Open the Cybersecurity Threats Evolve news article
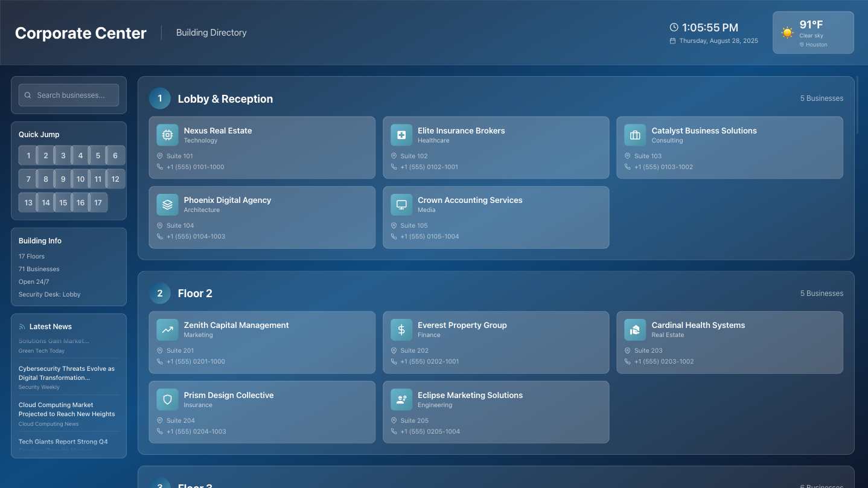The image size is (868, 488). click(x=67, y=373)
